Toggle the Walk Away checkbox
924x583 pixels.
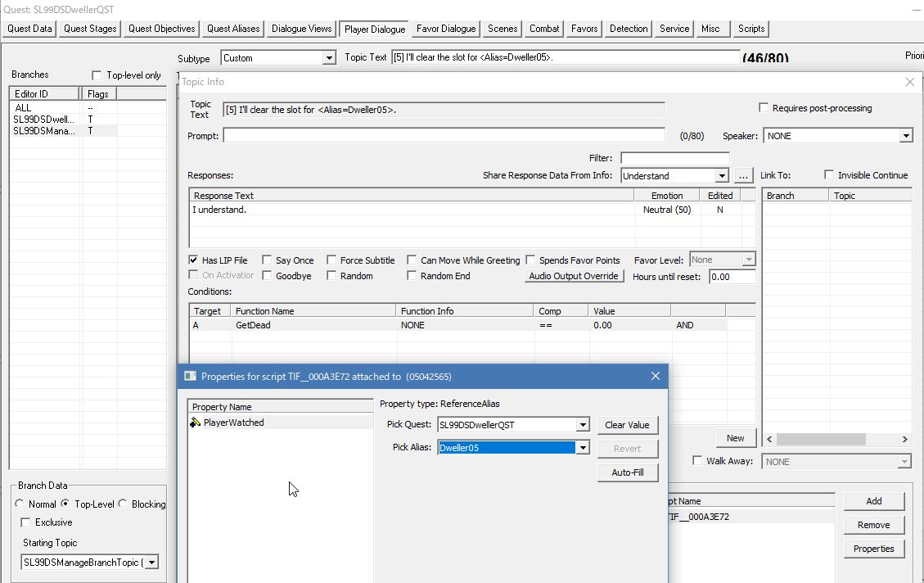click(698, 460)
